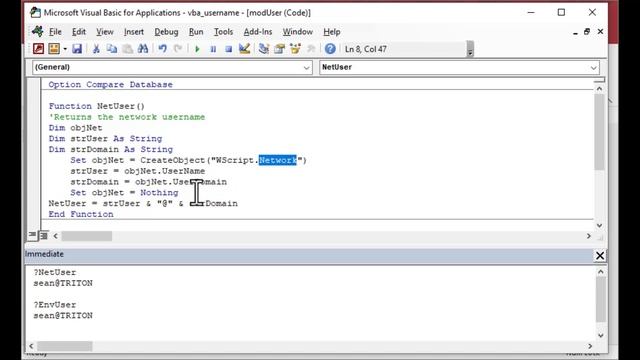The image size is (640, 360).
Task: Click the Insert Module toolbar icon
Action: [x=54, y=49]
